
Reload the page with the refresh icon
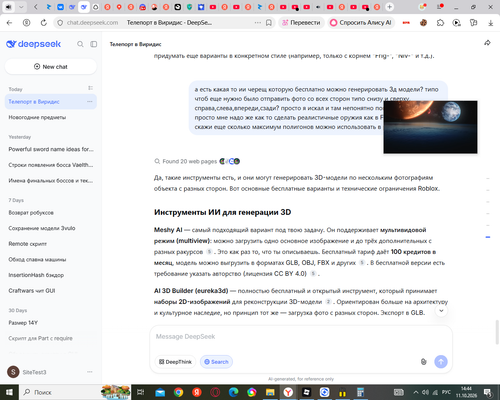point(44,23)
